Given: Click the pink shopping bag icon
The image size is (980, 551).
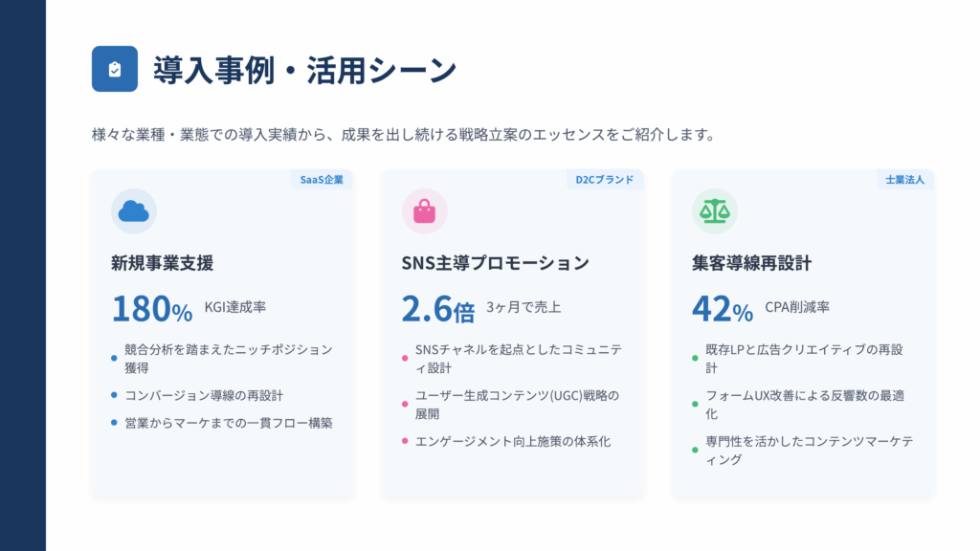Looking at the screenshot, I should (x=424, y=211).
